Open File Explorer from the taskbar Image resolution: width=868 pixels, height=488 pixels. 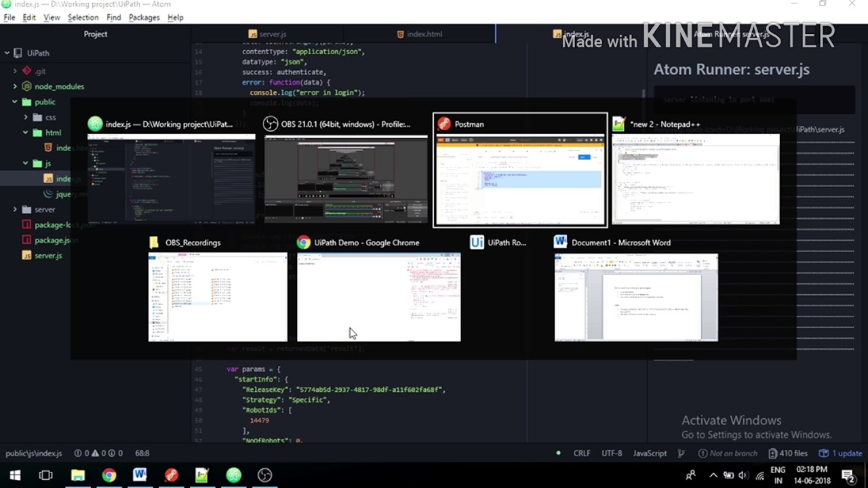pyautogui.click(x=77, y=475)
